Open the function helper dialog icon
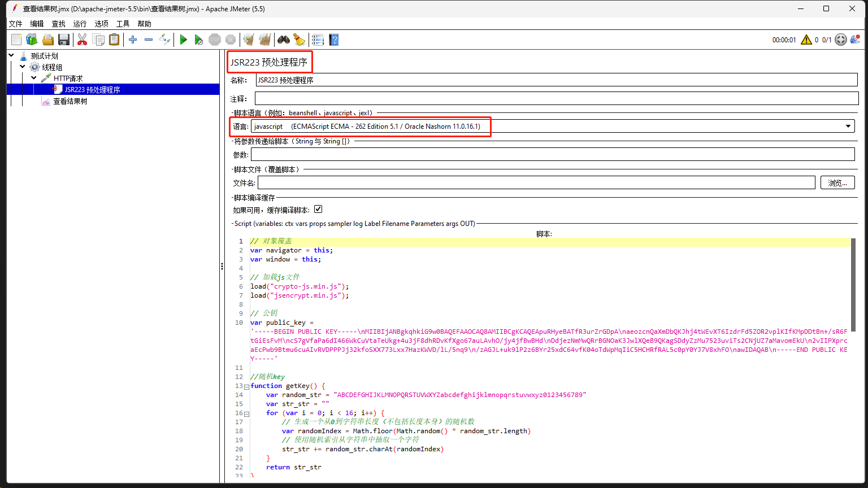Screen dimensions: 868x488 pyautogui.click(x=318, y=40)
